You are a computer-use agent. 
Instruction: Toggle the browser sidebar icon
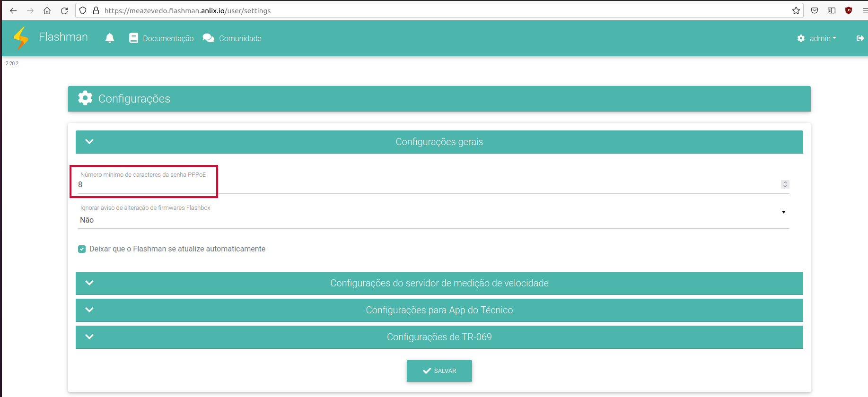832,10
